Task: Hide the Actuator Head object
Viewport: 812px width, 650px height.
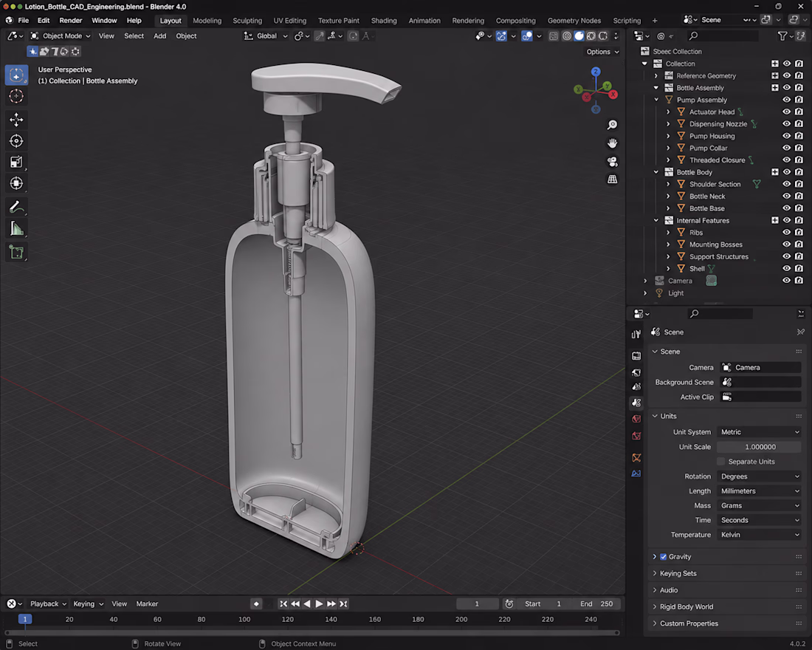Action: (786, 112)
